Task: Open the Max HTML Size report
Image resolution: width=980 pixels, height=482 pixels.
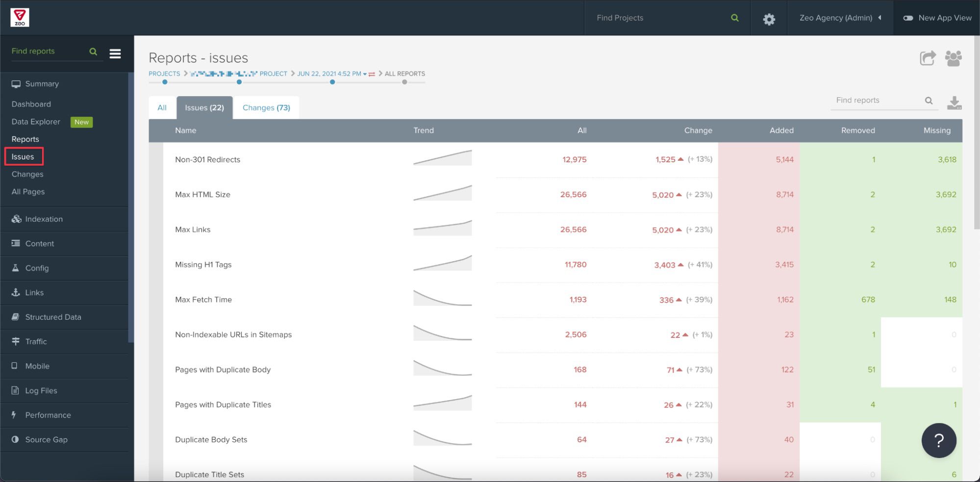Action: tap(203, 195)
